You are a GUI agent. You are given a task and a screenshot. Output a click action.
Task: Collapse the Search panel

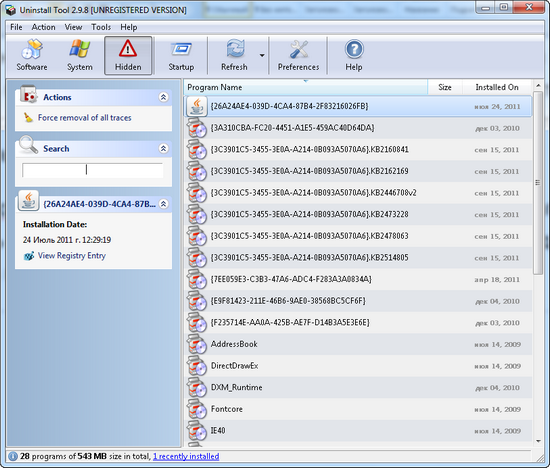point(163,148)
